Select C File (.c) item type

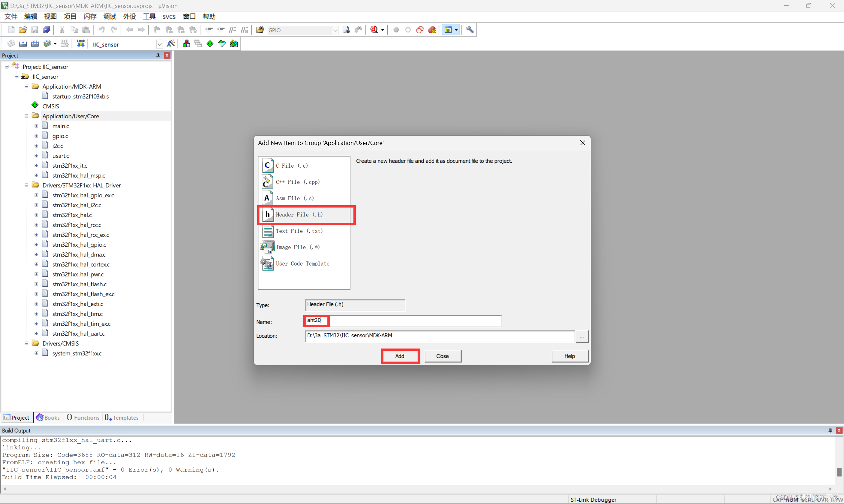[x=292, y=166]
